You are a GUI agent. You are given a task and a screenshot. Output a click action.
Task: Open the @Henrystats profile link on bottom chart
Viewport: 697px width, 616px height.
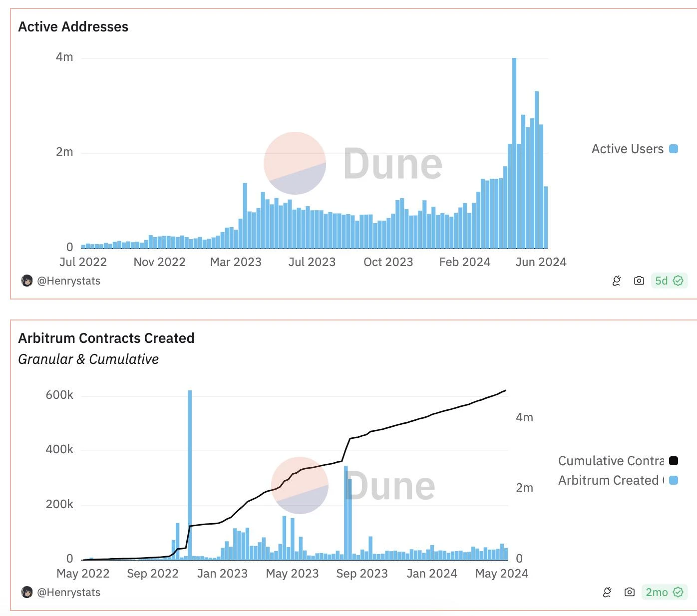[69, 592]
